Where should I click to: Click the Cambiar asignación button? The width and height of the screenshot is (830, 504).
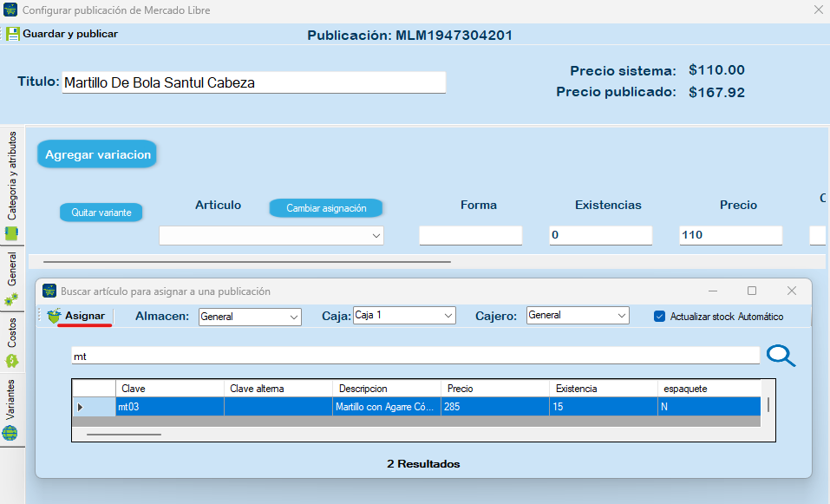[x=326, y=208]
